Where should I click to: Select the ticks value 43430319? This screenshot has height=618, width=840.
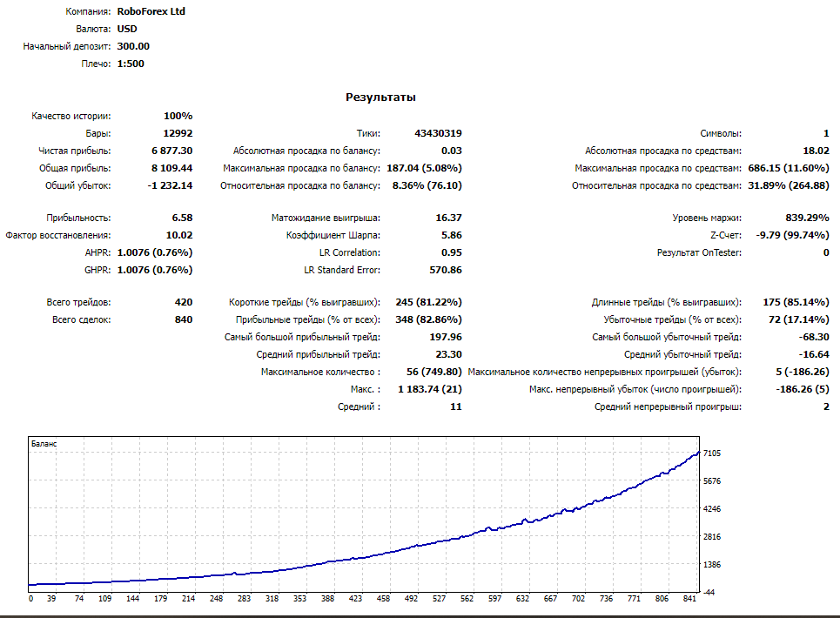438,133
